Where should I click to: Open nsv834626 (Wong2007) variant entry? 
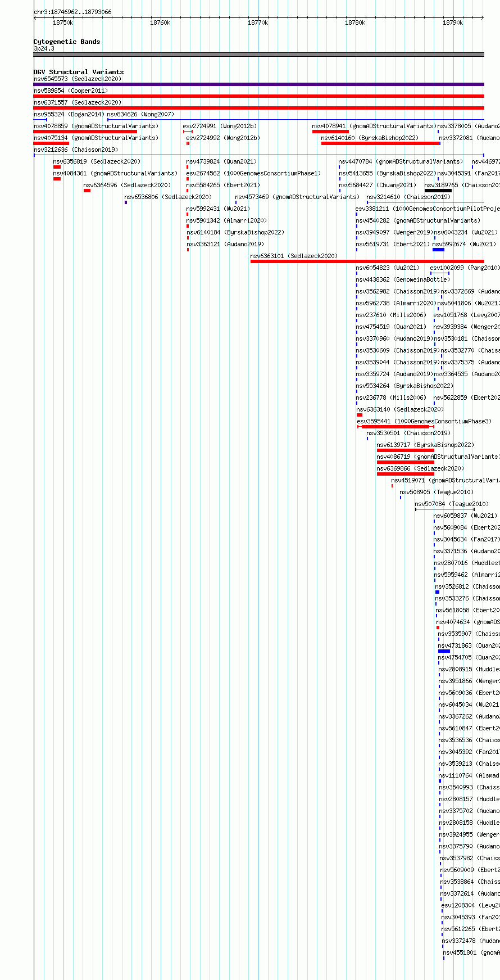(140, 114)
